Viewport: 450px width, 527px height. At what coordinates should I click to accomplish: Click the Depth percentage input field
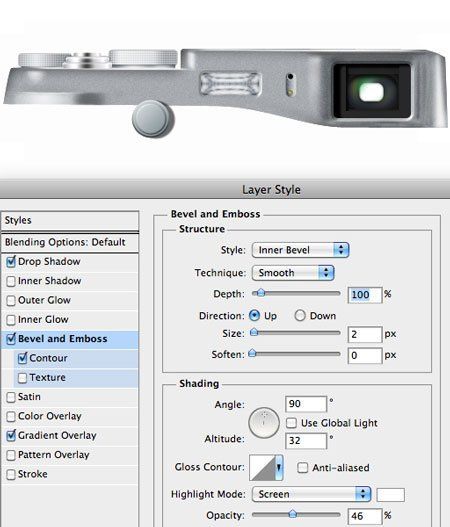pos(365,295)
